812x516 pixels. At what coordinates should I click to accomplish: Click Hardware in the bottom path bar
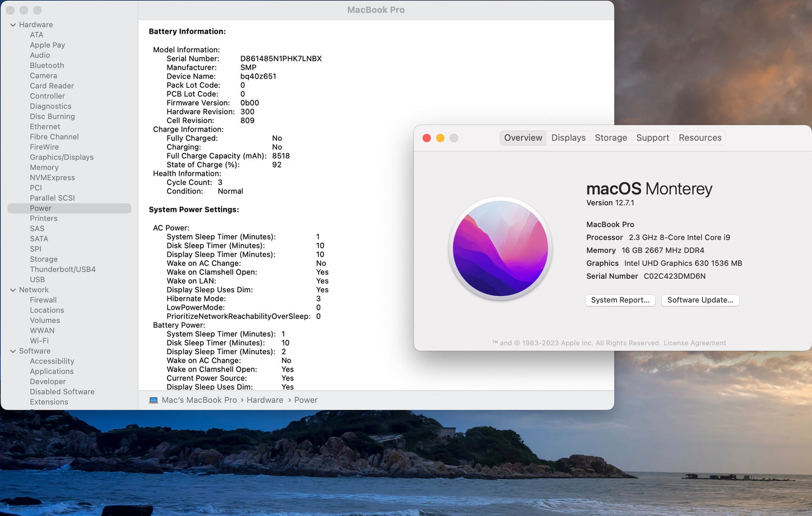coord(265,400)
